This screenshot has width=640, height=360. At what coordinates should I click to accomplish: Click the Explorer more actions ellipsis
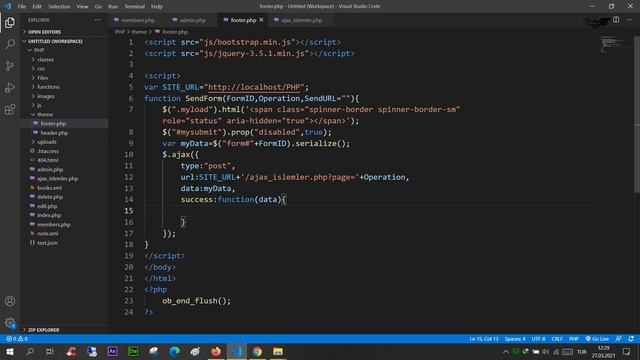click(98, 20)
